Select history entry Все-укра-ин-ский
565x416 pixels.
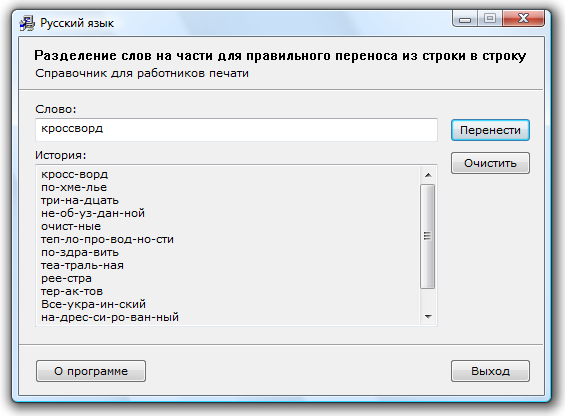(x=93, y=304)
